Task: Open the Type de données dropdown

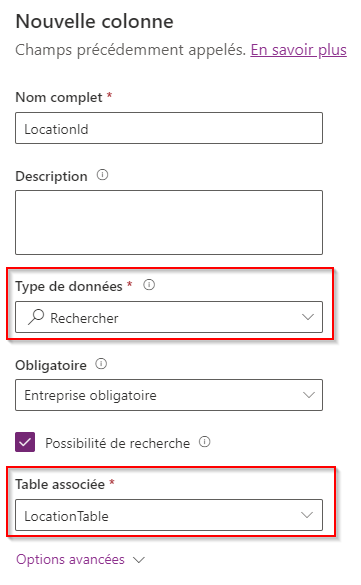Action: click(169, 317)
